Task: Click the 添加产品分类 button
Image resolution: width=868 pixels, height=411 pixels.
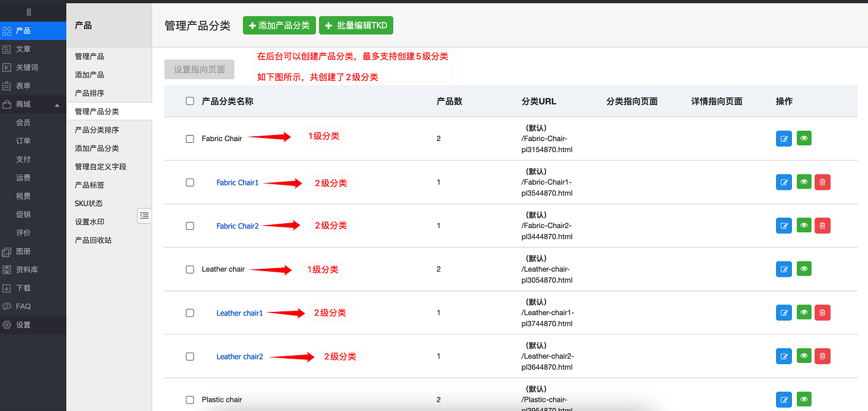Action: coord(279,25)
